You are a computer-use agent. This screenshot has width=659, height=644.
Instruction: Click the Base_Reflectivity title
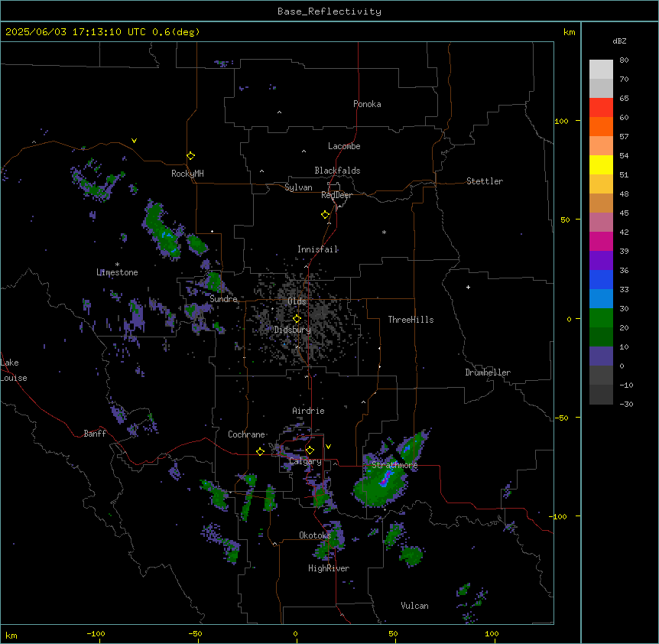329,11
